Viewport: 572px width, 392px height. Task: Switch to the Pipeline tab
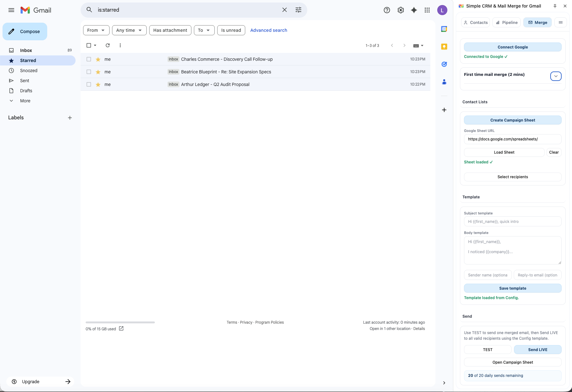[506, 22]
